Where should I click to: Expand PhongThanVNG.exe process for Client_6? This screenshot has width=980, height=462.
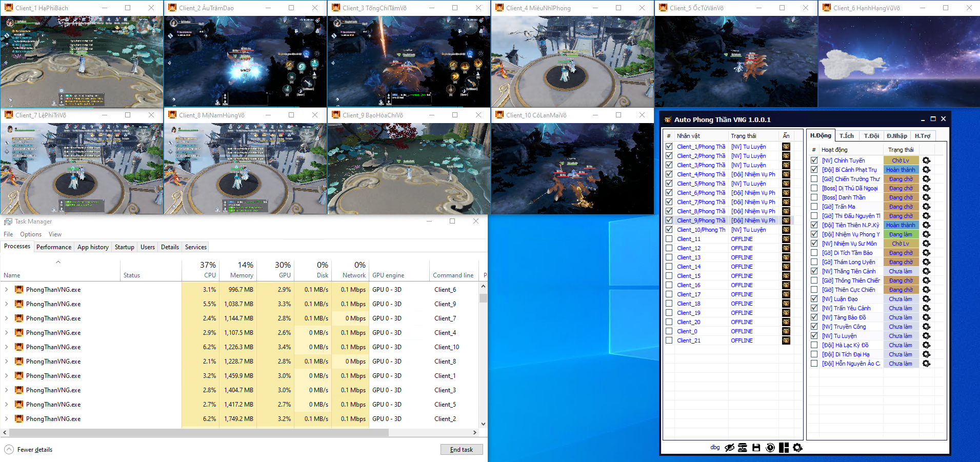(x=7, y=290)
